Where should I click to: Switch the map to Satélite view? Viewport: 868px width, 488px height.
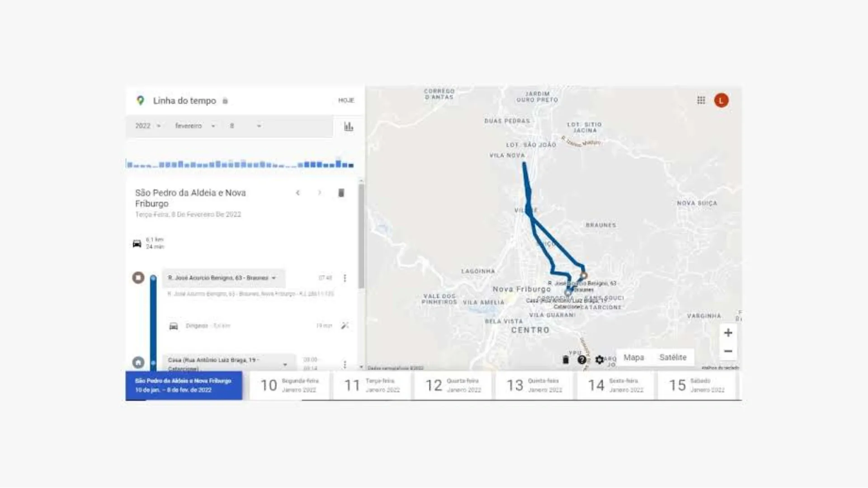673,357
